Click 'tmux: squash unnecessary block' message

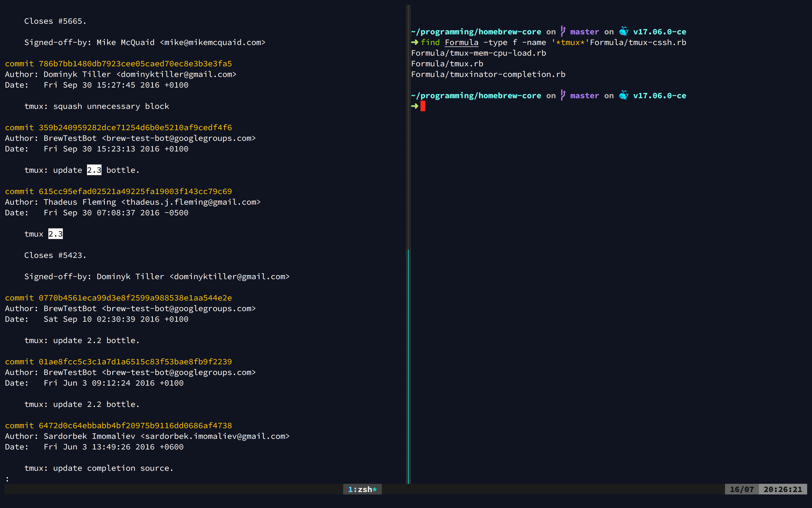pos(97,106)
